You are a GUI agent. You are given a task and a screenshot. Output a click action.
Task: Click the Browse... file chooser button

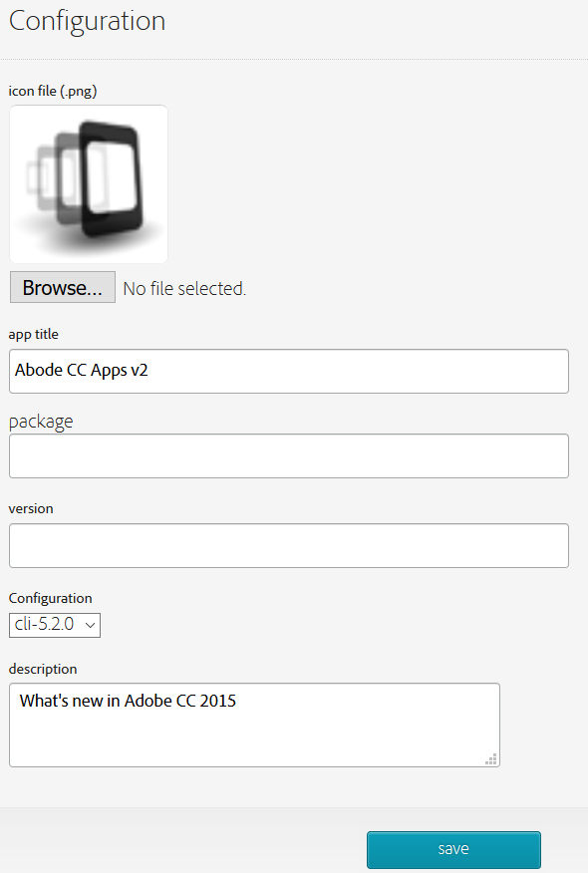(63, 287)
